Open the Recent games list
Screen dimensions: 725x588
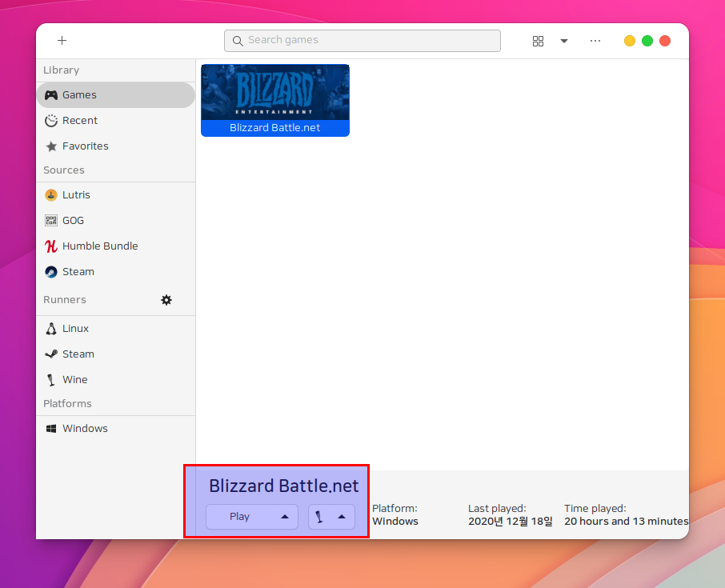80,121
